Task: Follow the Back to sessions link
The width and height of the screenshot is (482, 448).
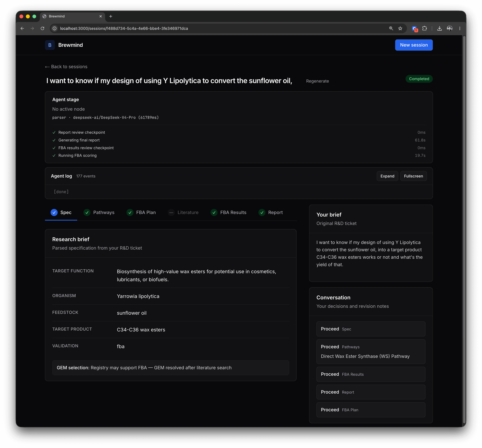Action: pos(66,67)
